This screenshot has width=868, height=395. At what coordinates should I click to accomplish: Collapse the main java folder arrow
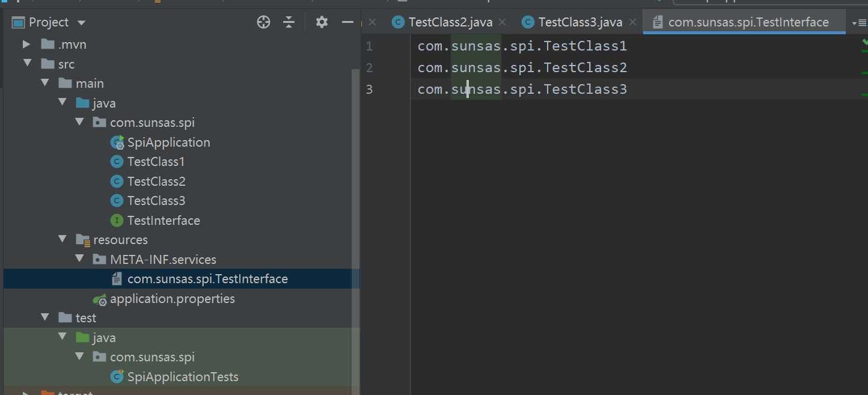62,103
